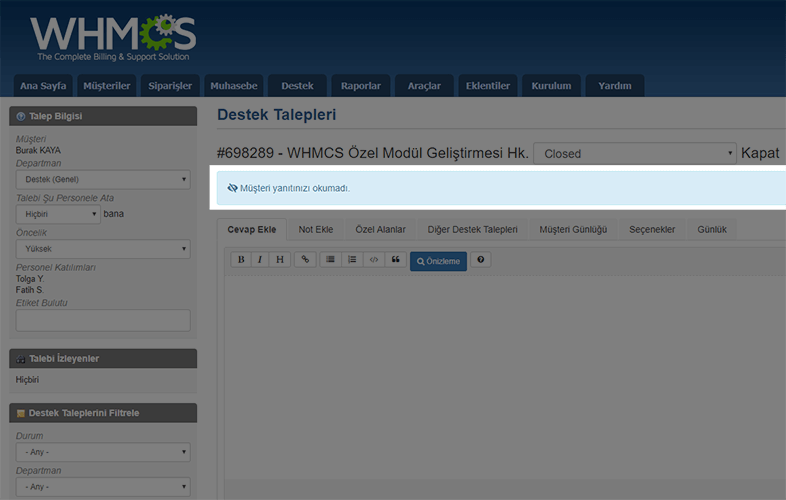Open the Hiçbiri staff assignment dropdown
This screenshot has height=500, width=786.
58,214
